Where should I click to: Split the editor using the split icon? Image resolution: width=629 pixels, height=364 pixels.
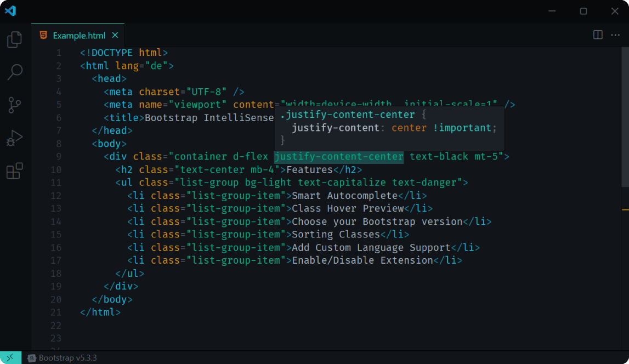pos(597,35)
